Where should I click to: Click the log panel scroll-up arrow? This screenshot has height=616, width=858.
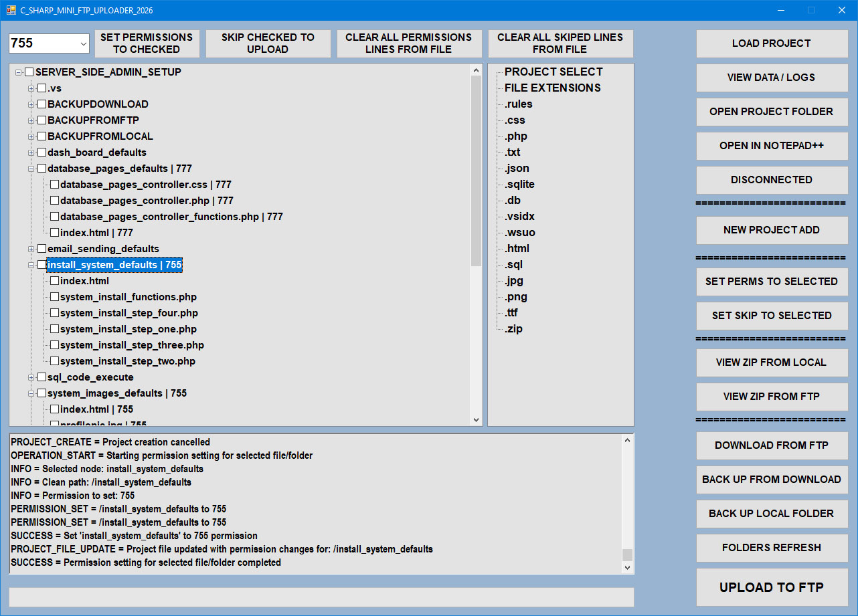[627, 440]
